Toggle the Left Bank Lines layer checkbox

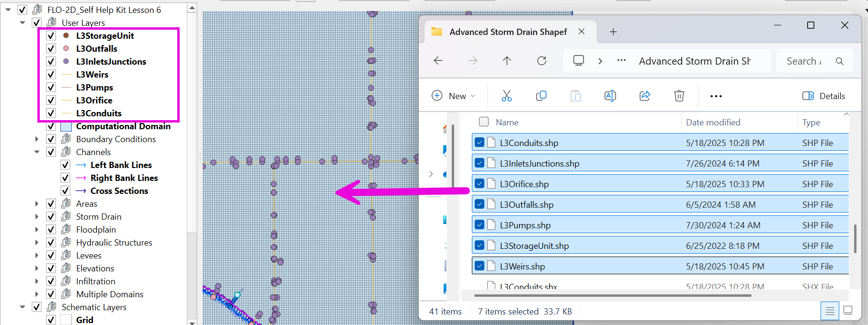[x=65, y=165]
